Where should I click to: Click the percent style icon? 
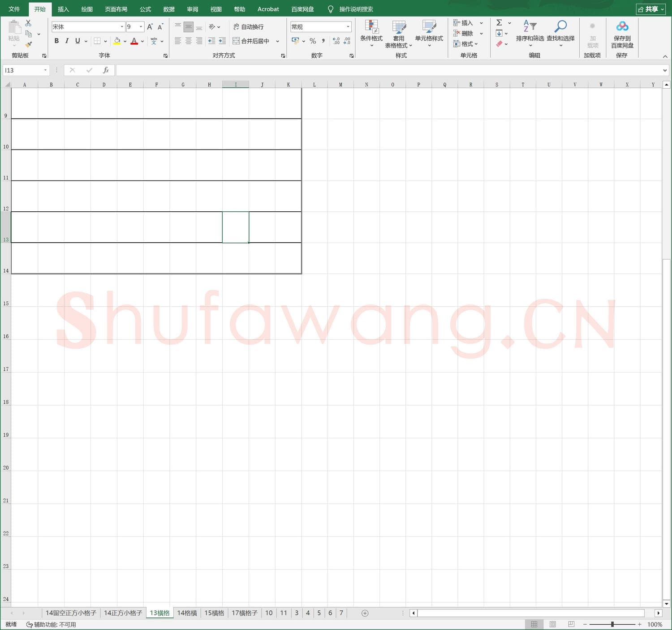pos(313,41)
